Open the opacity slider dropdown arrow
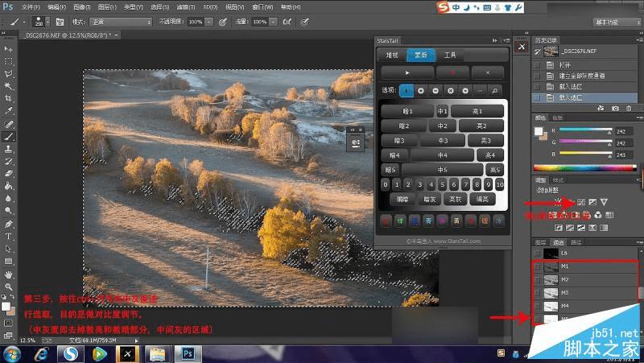This screenshot has width=644, height=363. point(208,22)
